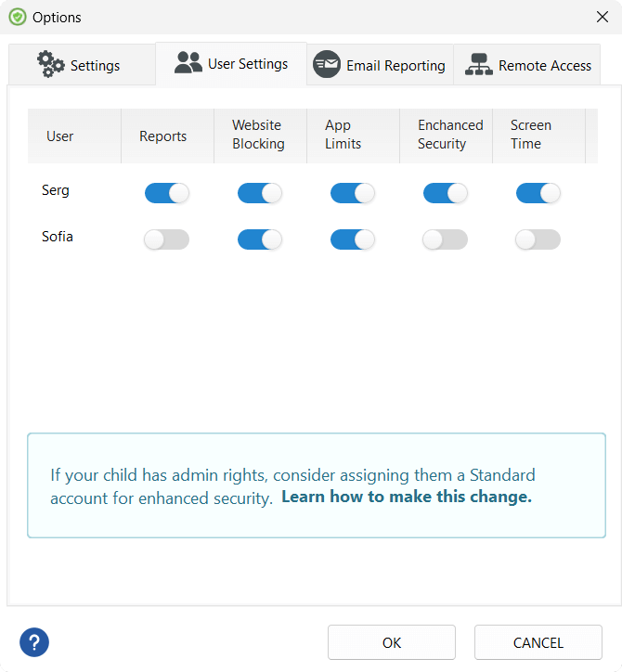Enable Enchanced Security for Sofia
The width and height of the screenshot is (622, 672).
tap(446, 239)
